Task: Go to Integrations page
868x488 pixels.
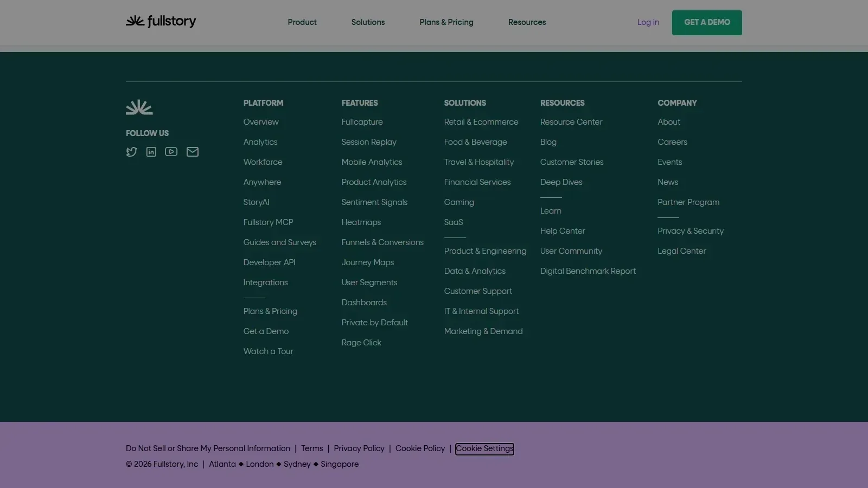Action: click(266, 282)
